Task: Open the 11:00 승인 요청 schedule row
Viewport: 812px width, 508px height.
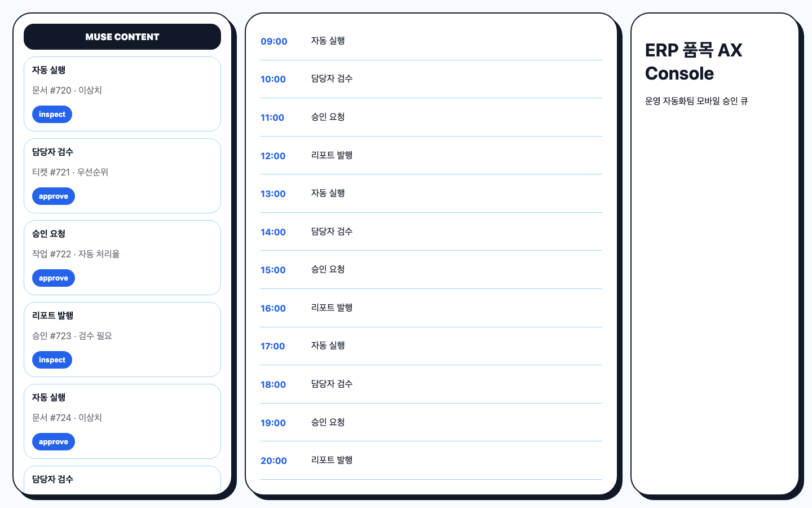Action: (x=431, y=117)
